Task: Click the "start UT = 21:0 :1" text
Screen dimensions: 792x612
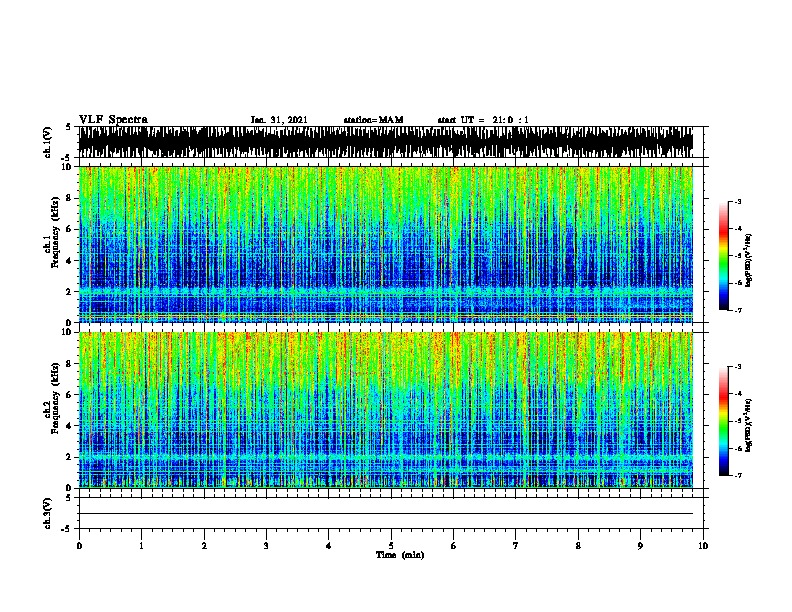Action: [x=483, y=120]
